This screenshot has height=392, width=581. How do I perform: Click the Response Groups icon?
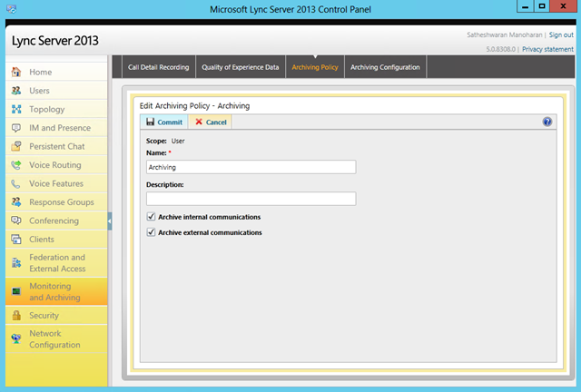pos(16,202)
